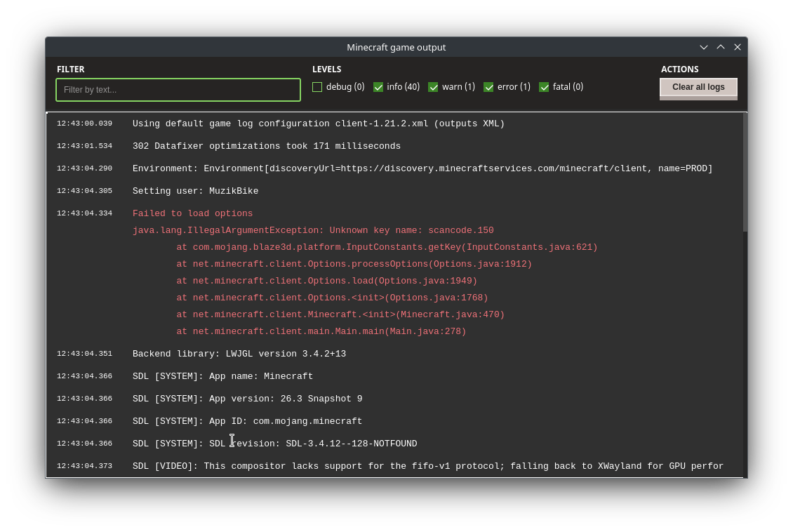This screenshot has width=793, height=532.
Task: Close the Minecraft game output window
Action: coord(738,47)
